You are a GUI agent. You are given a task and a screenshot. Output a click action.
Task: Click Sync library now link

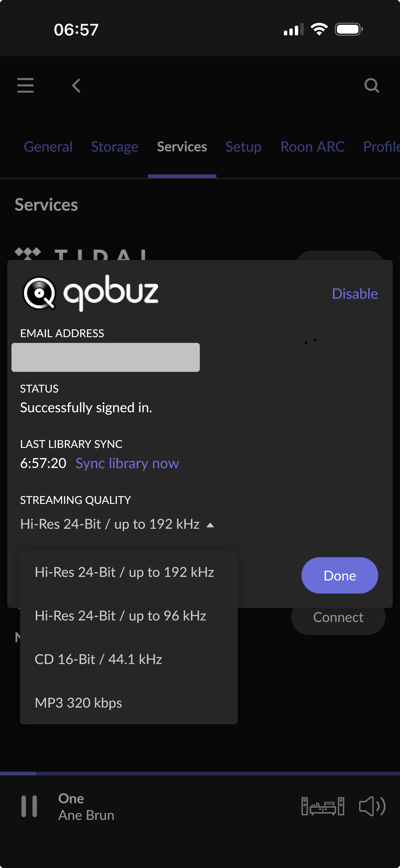(x=127, y=463)
